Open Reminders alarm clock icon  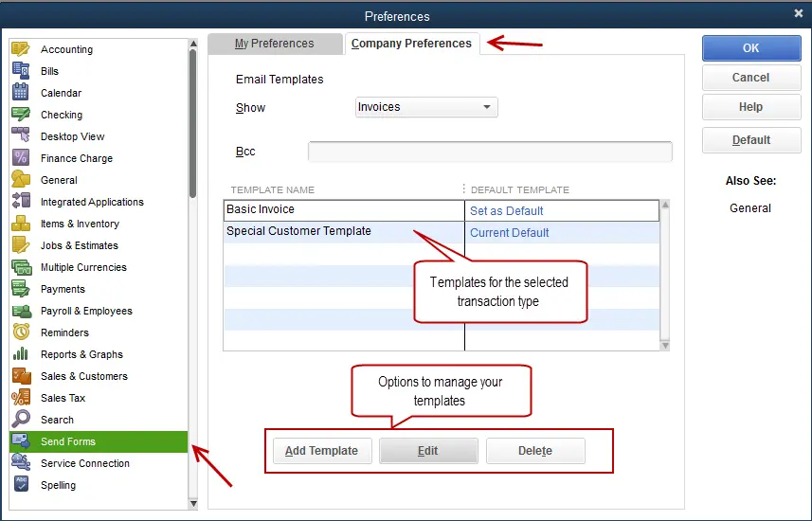pyautogui.click(x=21, y=332)
